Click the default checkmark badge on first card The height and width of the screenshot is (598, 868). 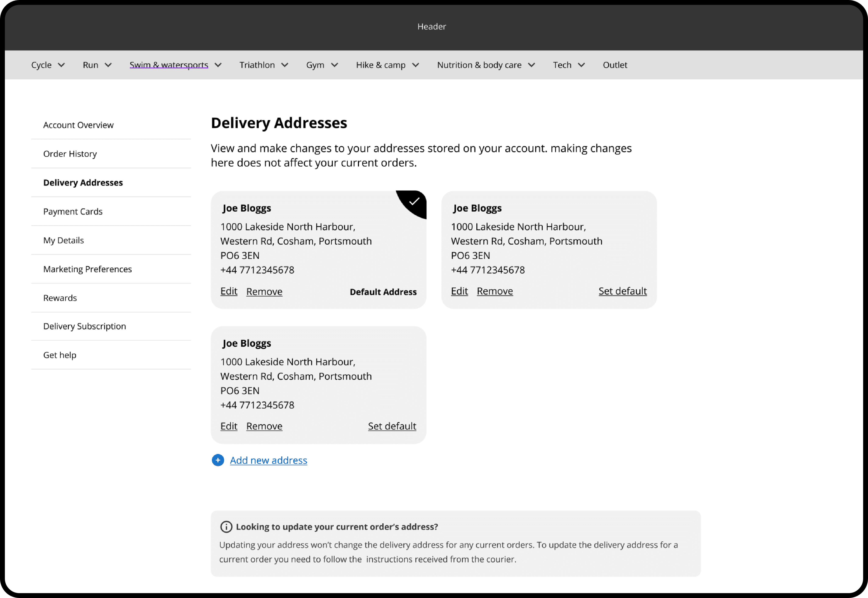pos(414,202)
